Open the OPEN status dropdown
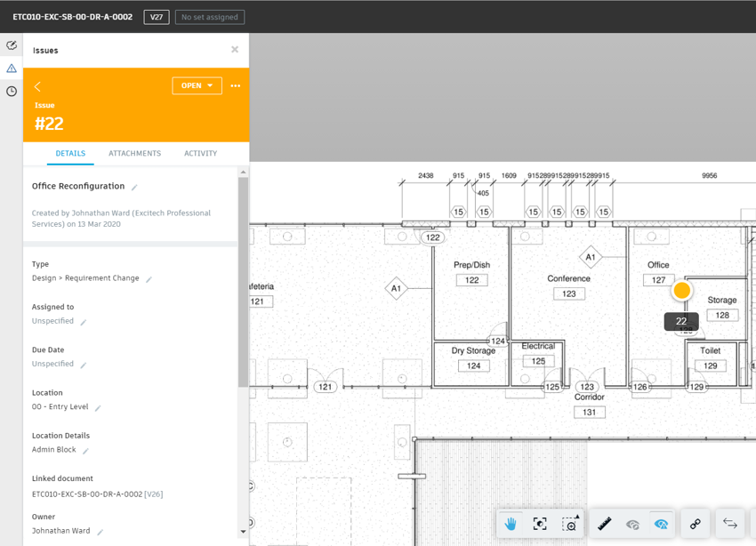Image resolution: width=756 pixels, height=546 pixels. [197, 85]
